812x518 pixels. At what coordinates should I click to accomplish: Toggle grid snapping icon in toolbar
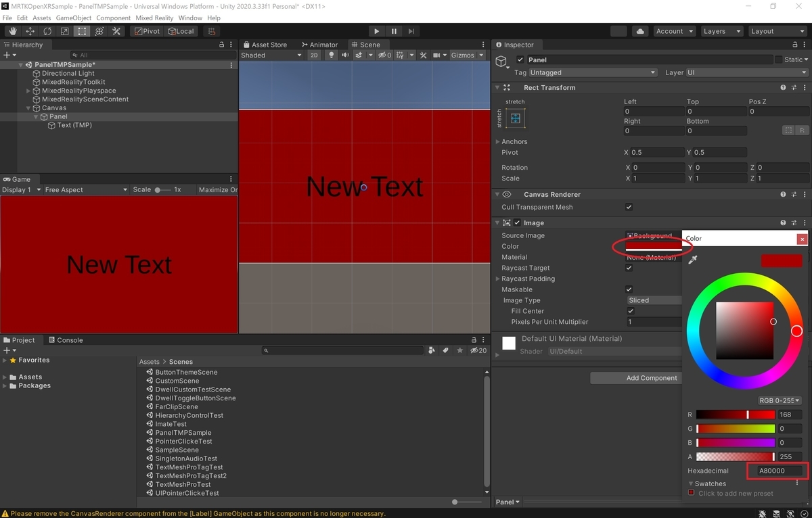(x=212, y=31)
